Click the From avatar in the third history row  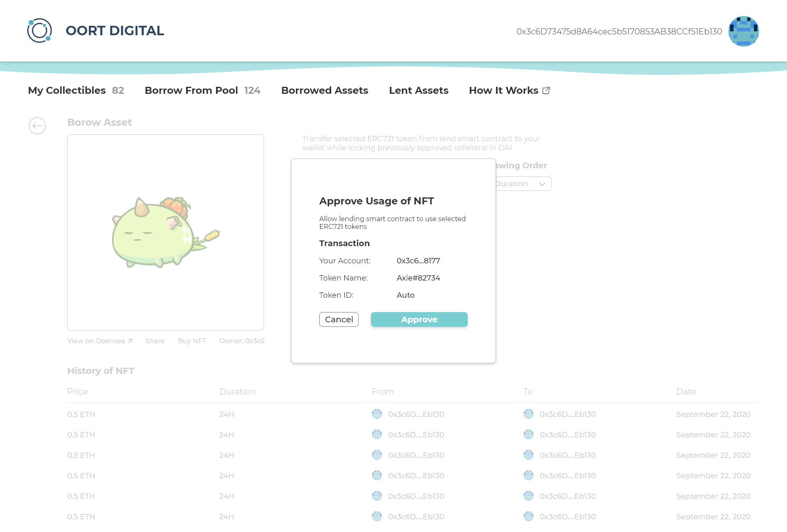(377, 455)
